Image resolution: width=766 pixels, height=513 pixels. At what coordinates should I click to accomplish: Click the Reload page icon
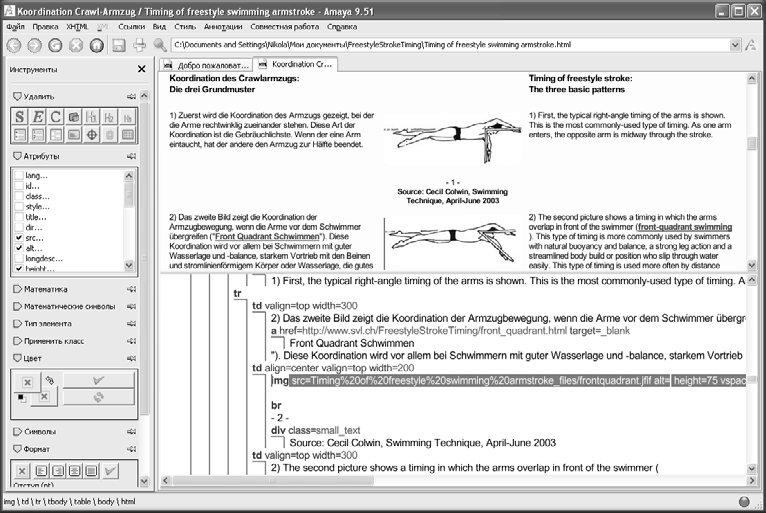point(55,45)
